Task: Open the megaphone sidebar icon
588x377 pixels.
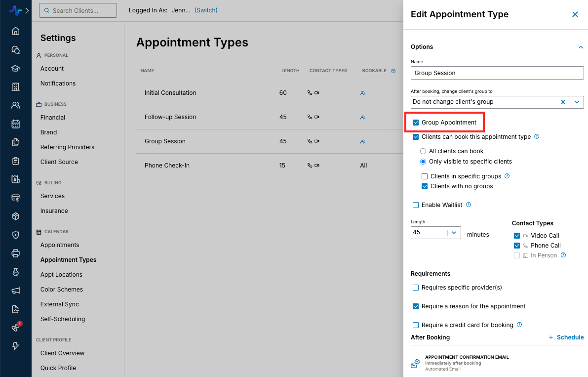Action: (x=15, y=291)
